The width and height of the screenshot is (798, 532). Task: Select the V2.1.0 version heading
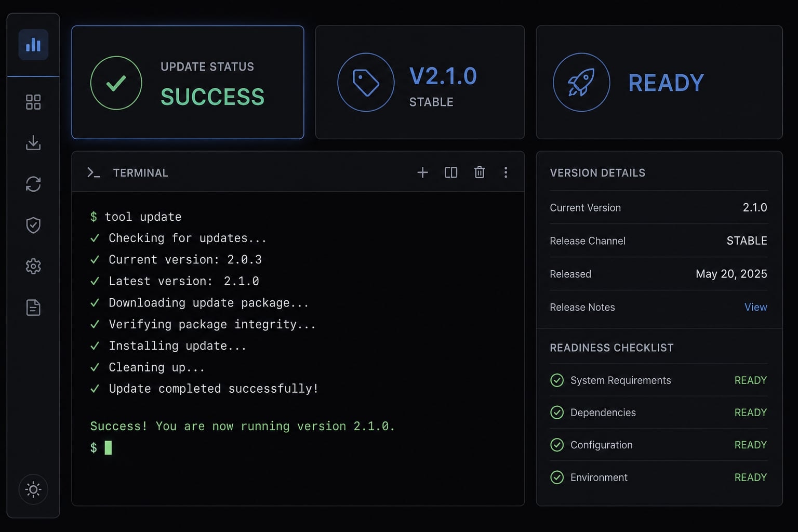(443, 76)
